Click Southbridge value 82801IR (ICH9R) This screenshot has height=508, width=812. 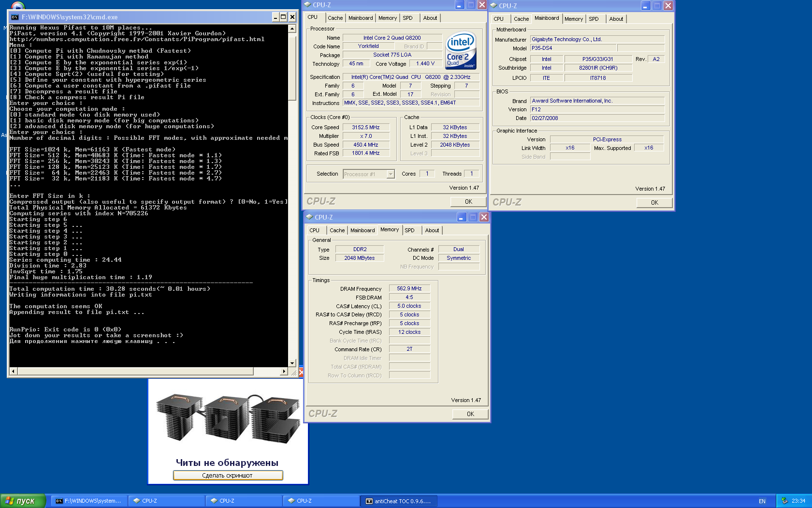[x=598, y=68]
